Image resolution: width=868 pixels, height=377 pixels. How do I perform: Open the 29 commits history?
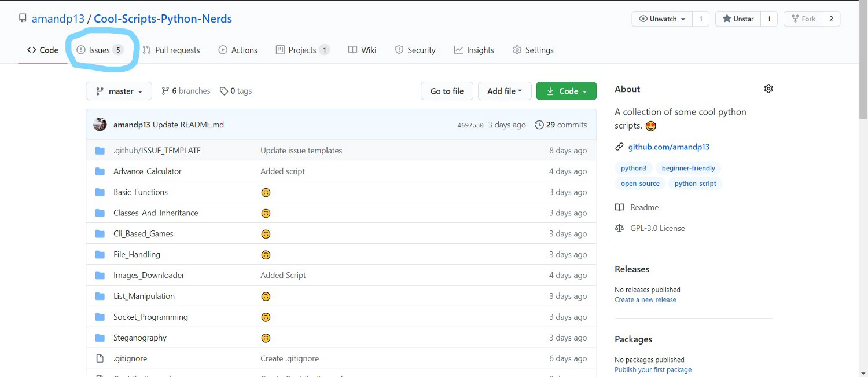(x=561, y=125)
